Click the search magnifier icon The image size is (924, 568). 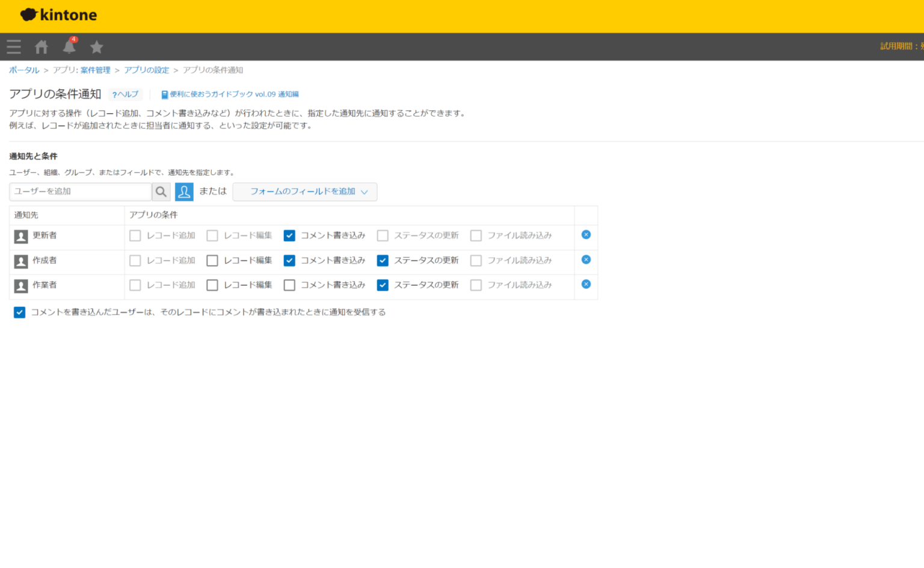161,191
